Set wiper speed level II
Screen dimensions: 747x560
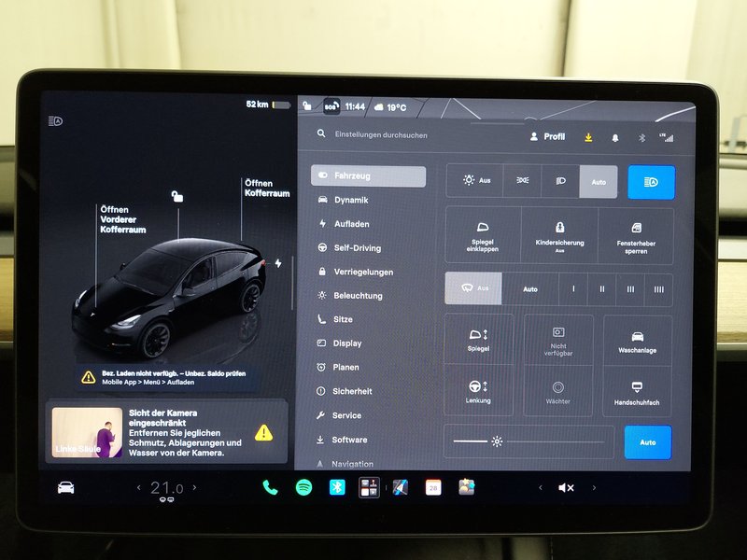[x=601, y=289]
